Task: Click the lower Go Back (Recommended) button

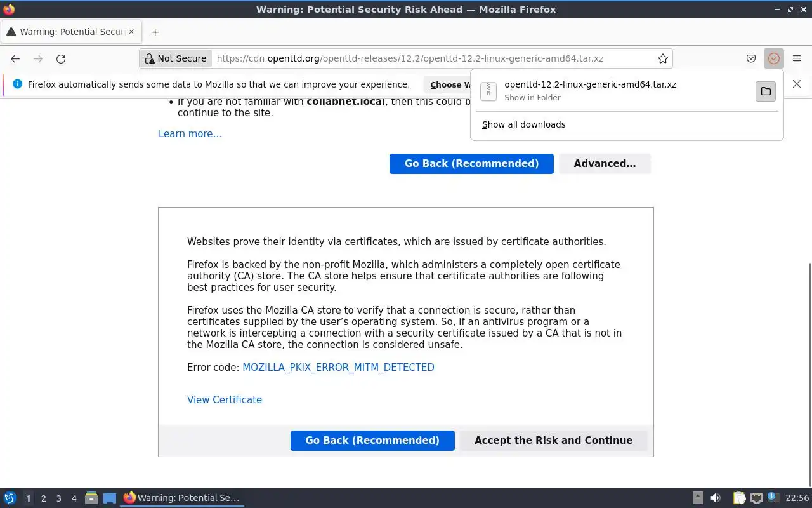Action: click(372, 441)
